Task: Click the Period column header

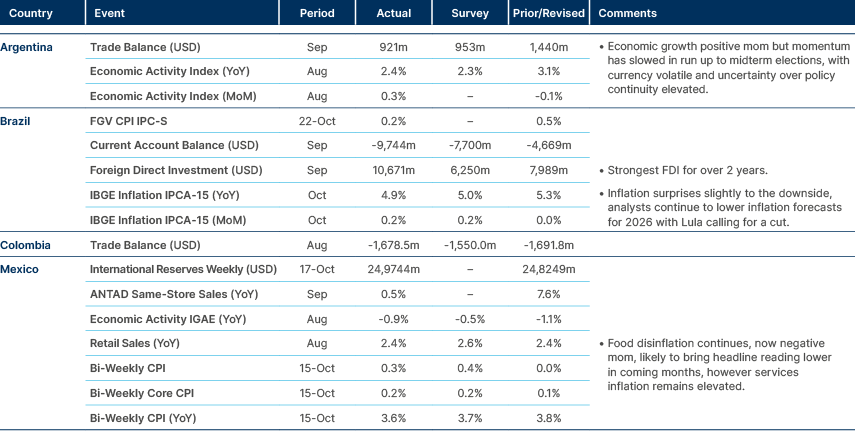Action: (317, 14)
